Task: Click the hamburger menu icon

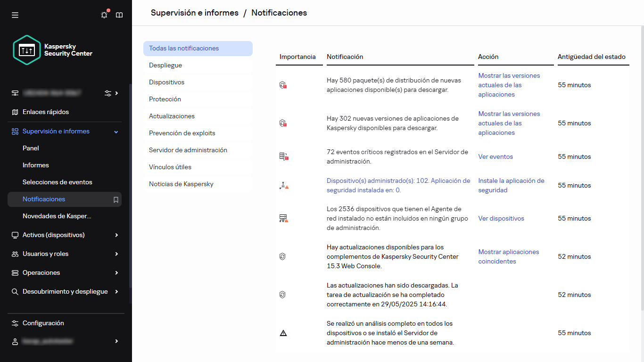Action: (x=15, y=15)
